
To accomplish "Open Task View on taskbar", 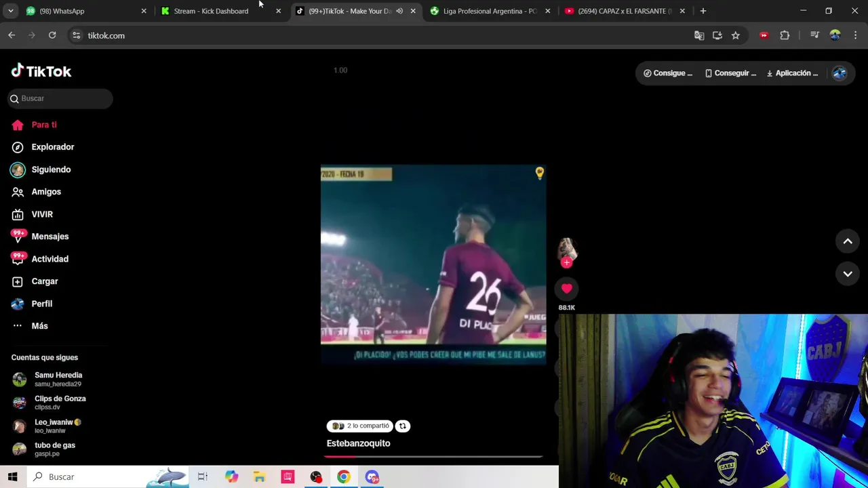I will [x=203, y=477].
